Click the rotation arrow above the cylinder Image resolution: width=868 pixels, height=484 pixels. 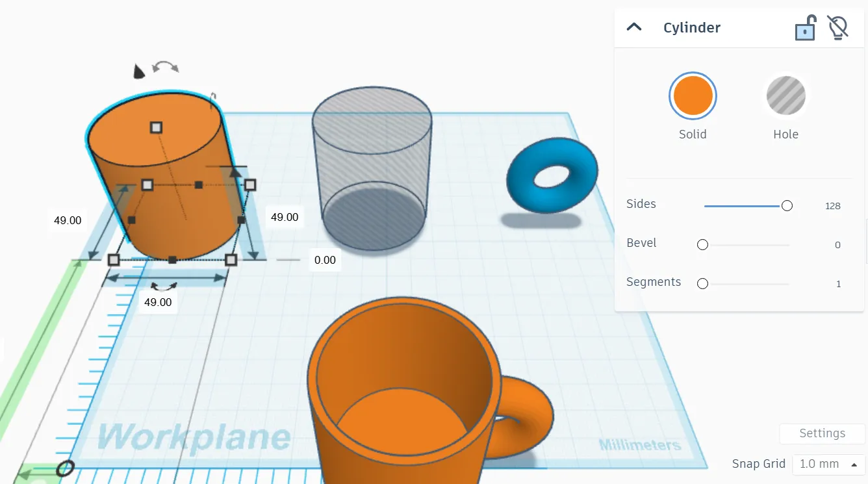(165, 66)
